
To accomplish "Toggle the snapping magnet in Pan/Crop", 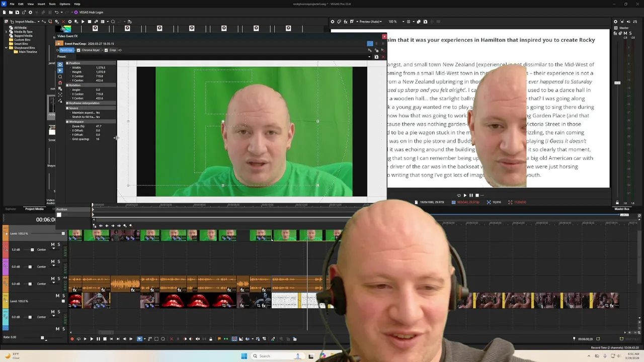I will pos(60,82).
